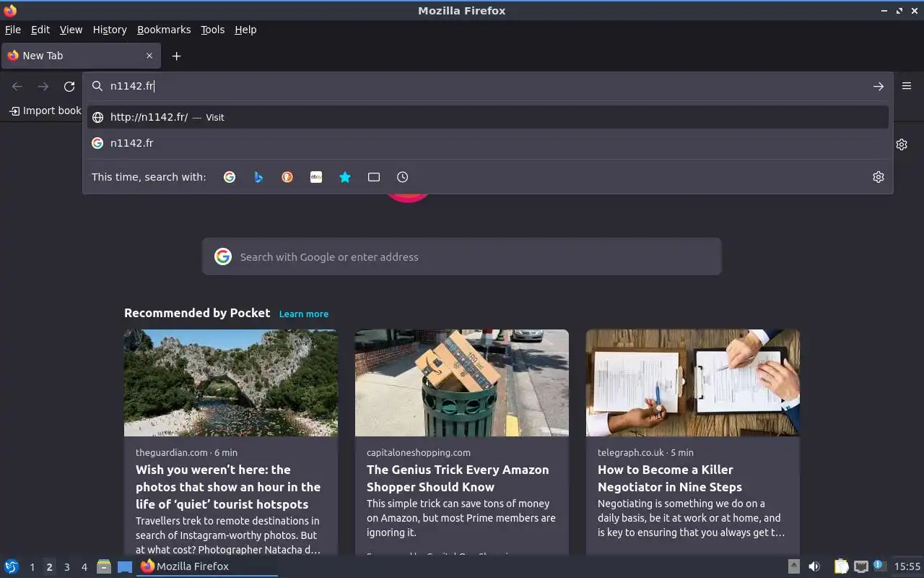This screenshot has width=924, height=578.
Task: Open the Help menu
Action: [x=245, y=30]
